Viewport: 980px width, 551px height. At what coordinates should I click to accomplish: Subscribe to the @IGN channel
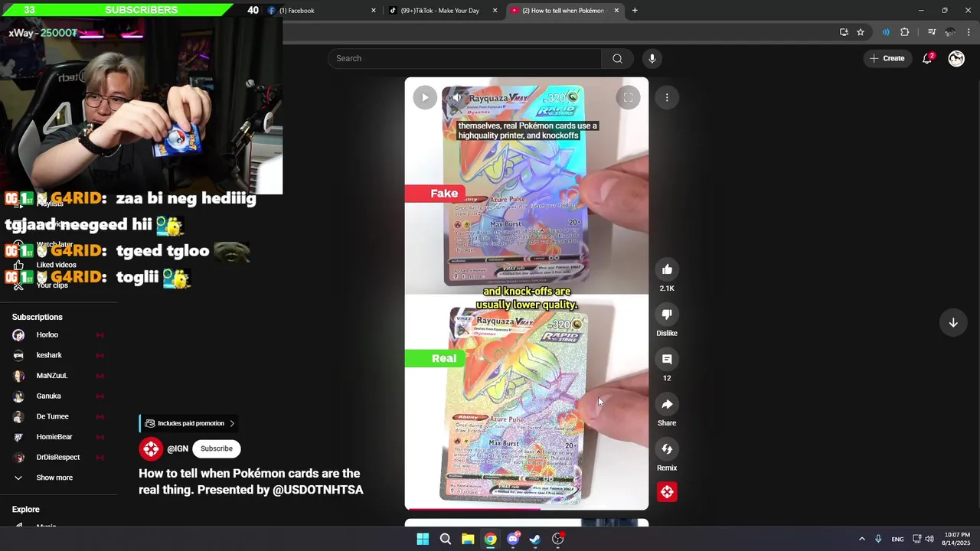(217, 448)
